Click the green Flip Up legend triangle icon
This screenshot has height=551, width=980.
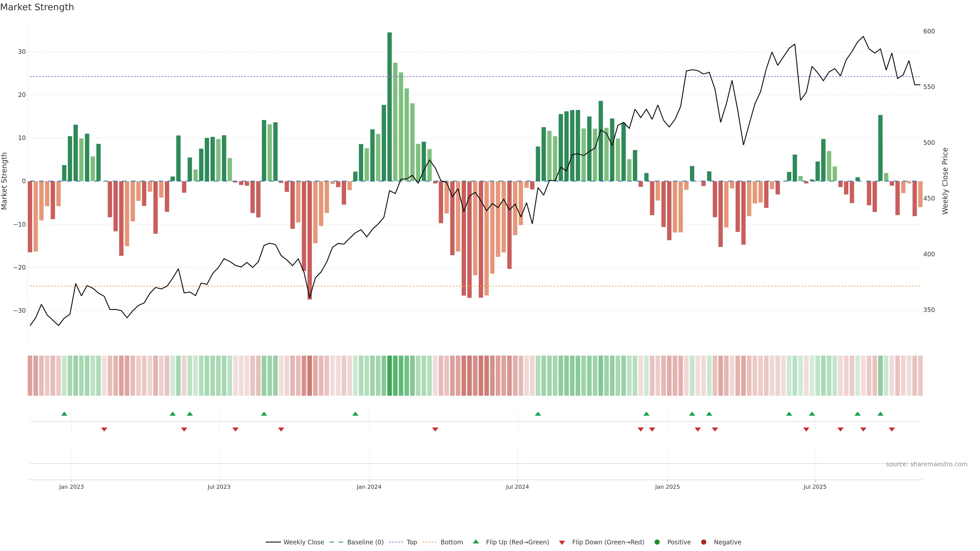click(x=475, y=542)
